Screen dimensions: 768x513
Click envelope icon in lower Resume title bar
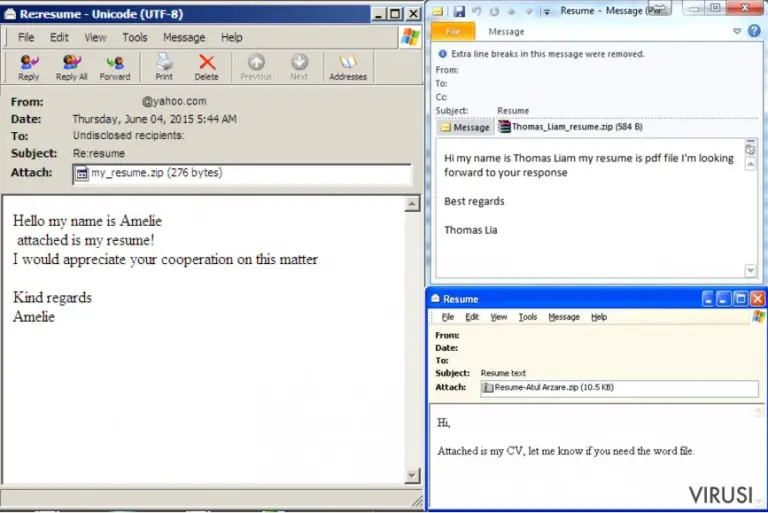[435, 298]
